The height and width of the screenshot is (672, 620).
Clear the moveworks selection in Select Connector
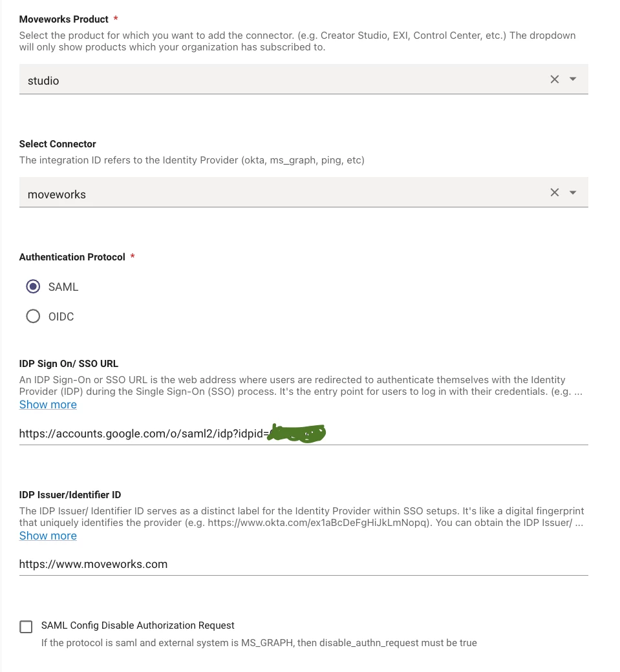[555, 193]
